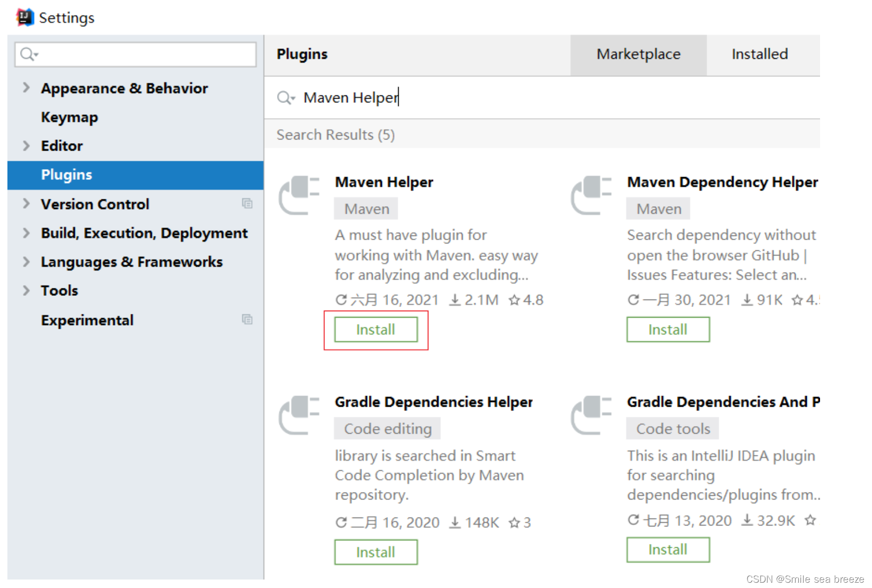872x588 pixels.
Task: Click the Search Results (5) header
Action: 336,135
